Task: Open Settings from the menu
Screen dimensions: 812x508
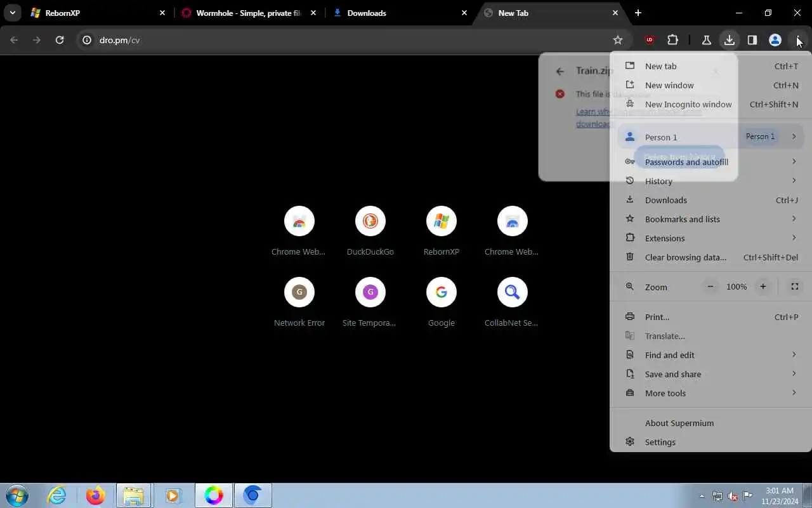Action: tap(710, 442)
